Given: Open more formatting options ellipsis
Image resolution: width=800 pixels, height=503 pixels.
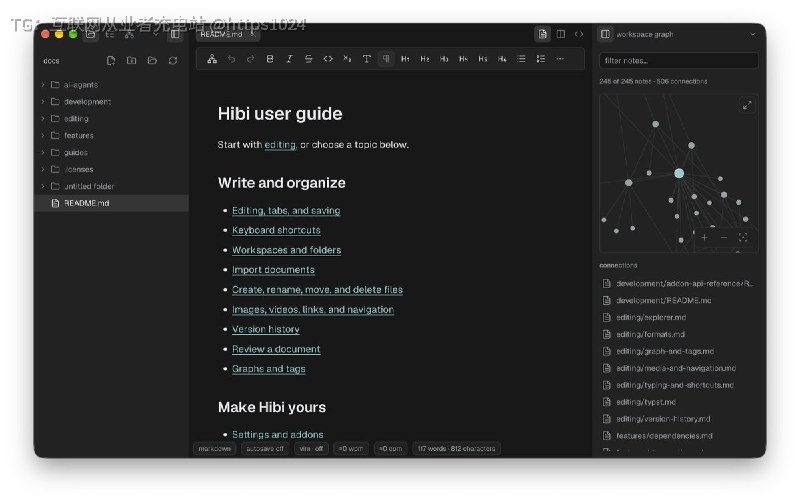Looking at the screenshot, I should [x=560, y=59].
